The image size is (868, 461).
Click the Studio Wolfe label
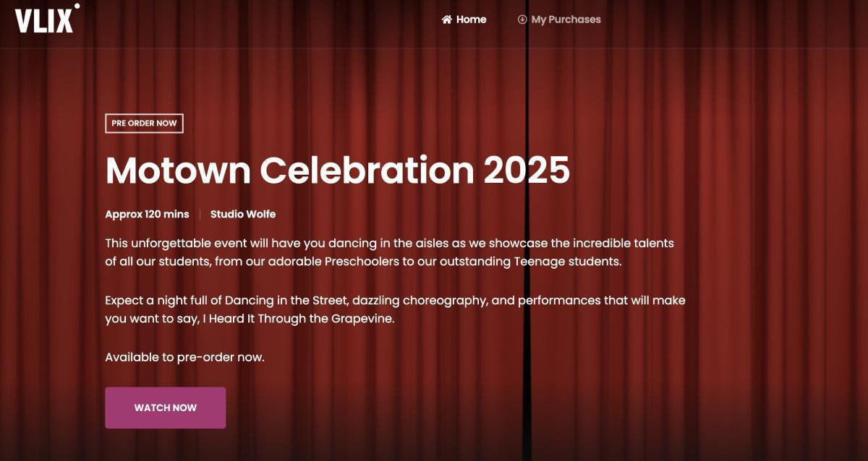click(242, 214)
